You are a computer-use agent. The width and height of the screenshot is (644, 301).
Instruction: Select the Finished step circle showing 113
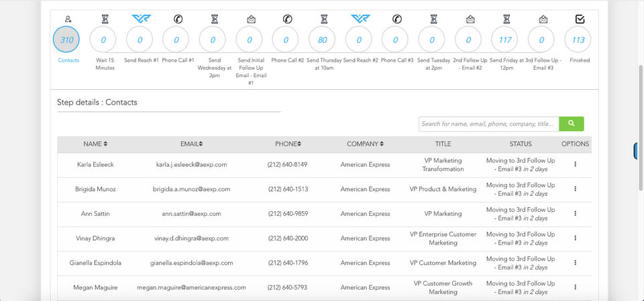(578, 40)
